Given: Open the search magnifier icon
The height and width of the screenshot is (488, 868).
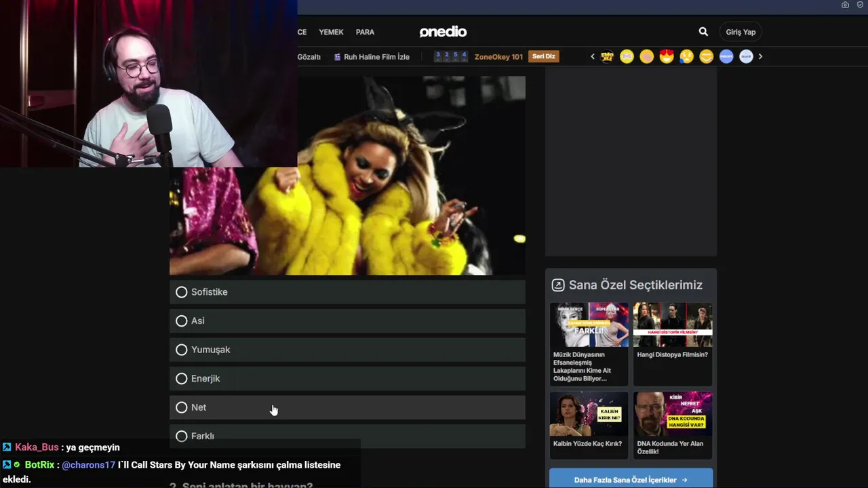Looking at the screenshot, I should (703, 32).
